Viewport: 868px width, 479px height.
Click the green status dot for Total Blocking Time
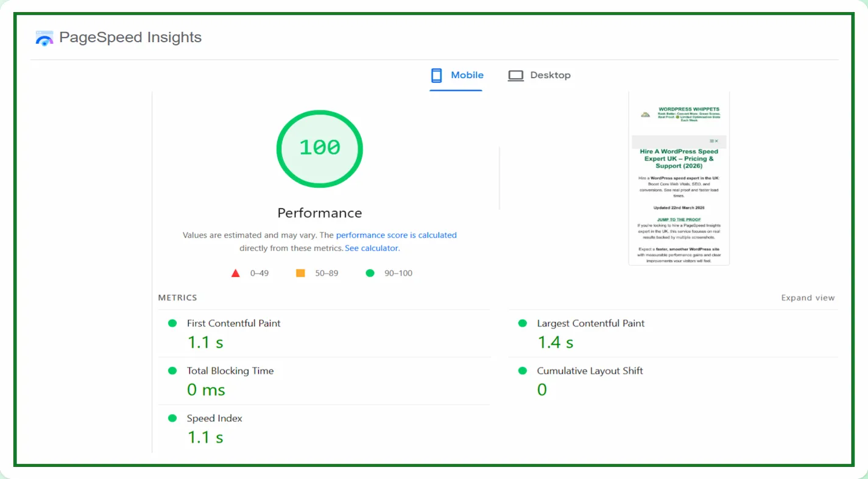coord(172,371)
